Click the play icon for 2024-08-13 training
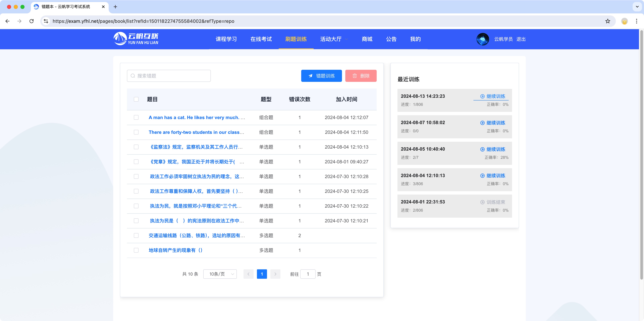The height and width of the screenshot is (321, 644). click(x=482, y=96)
